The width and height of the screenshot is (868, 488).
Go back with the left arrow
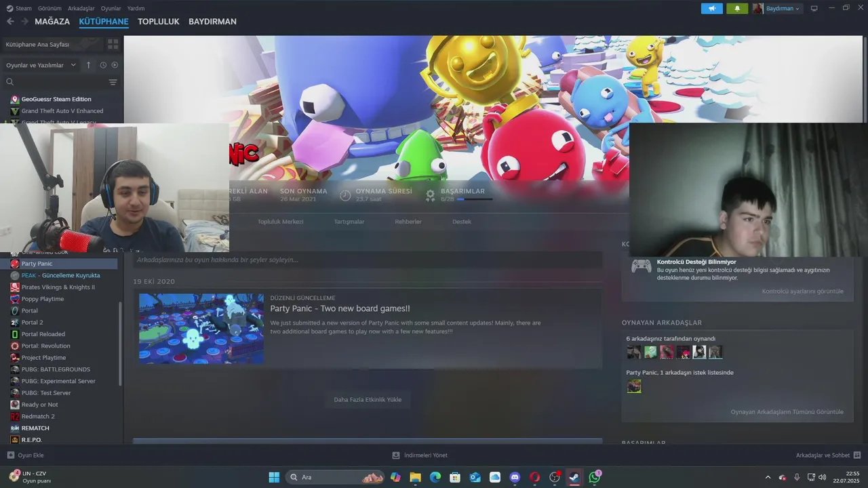click(x=10, y=22)
